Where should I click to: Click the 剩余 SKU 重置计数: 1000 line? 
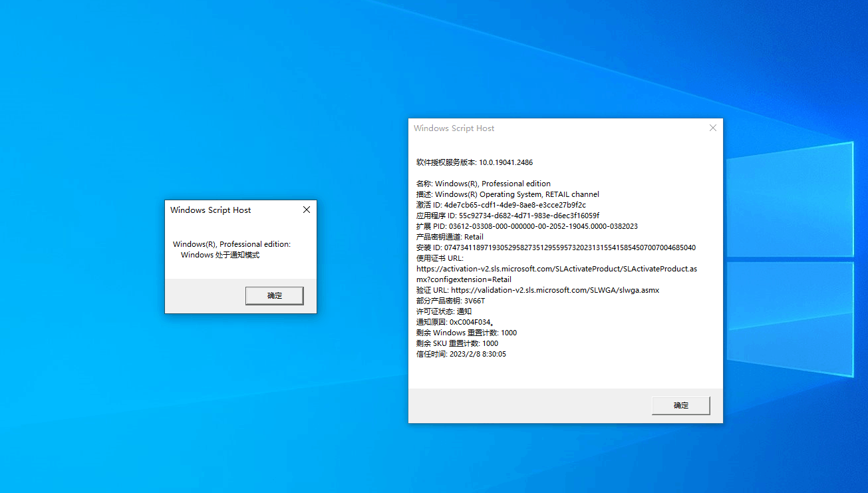tap(457, 343)
